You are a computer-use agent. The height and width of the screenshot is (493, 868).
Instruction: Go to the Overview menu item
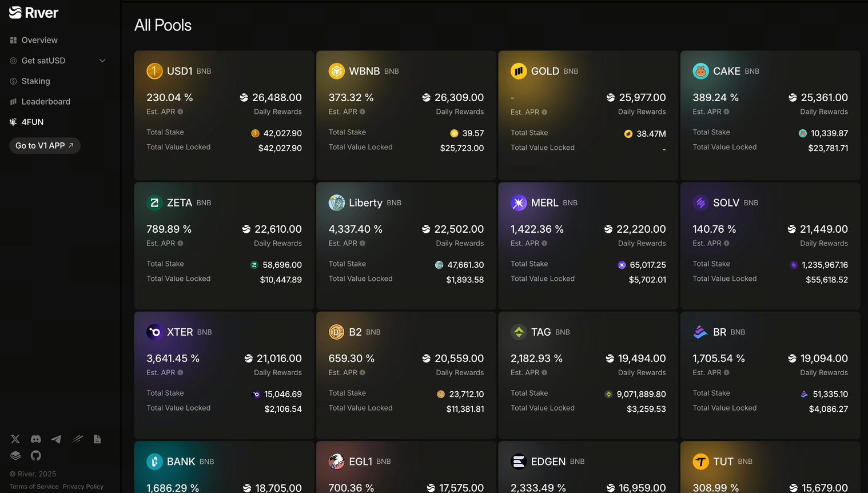pyautogui.click(x=39, y=40)
